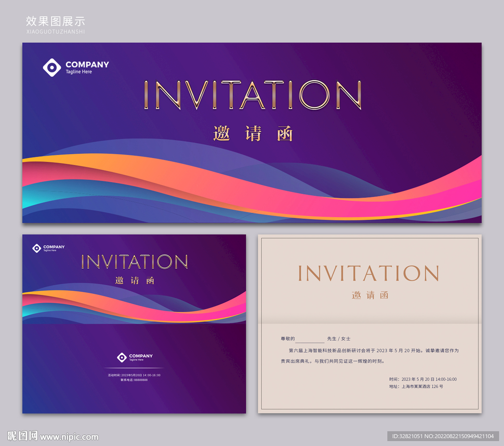Click the COMPANY text on folded card back
Screen dimensions: 504x446
pyautogui.click(x=141, y=356)
